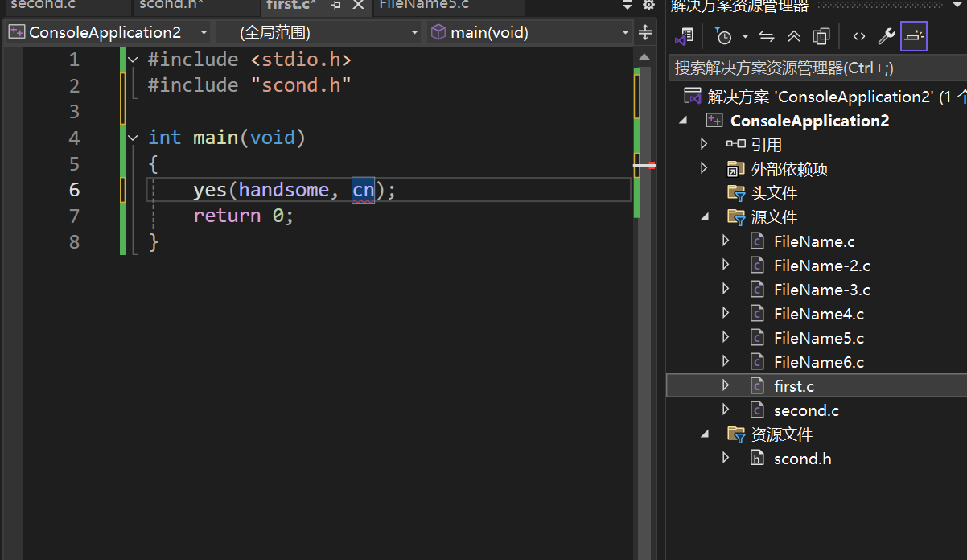Expand the 外部依赖项 node
The width and height of the screenshot is (967, 560).
(x=704, y=169)
